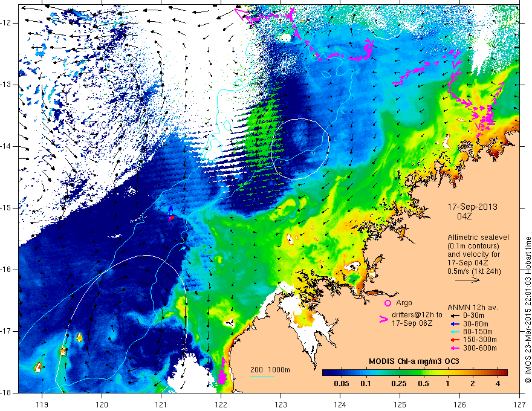The image size is (532, 411).
Task: Click the longitude axis label 124
Action: tap(340, 404)
